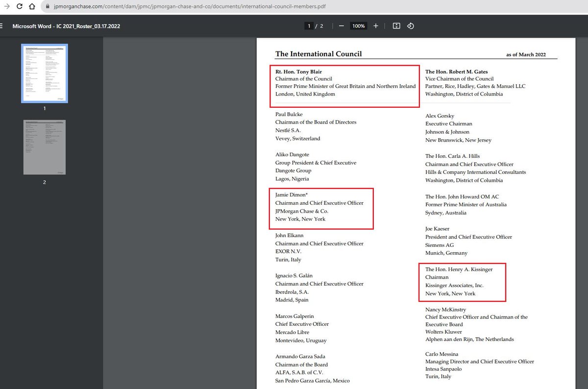Click "New Brunswick, New Jersey" text
Screen dimensions: 588x389
(x=458, y=140)
